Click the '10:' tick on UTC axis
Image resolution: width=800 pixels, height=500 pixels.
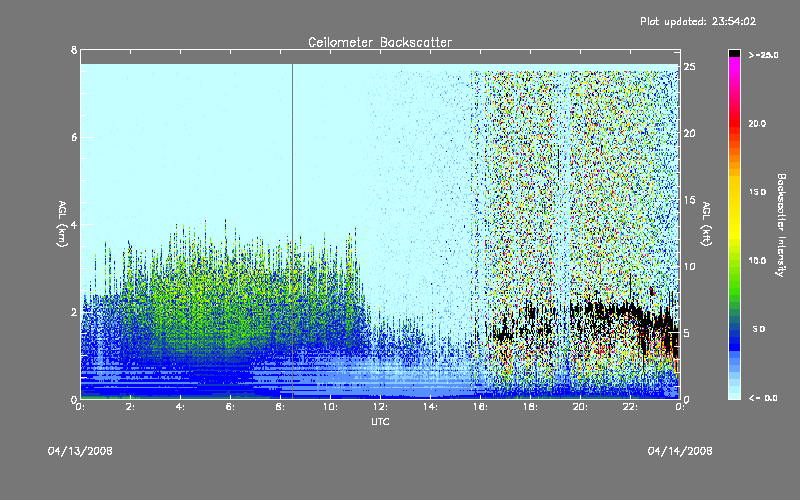(x=330, y=407)
